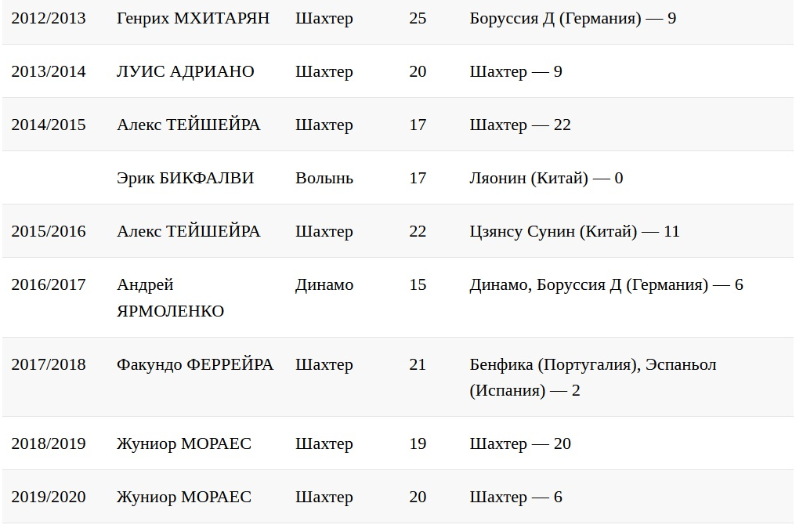Viewport: 803px width, 532px height.
Task: Click the 'Боруссия Д (Германия) — 9' cell
Action: (573, 18)
